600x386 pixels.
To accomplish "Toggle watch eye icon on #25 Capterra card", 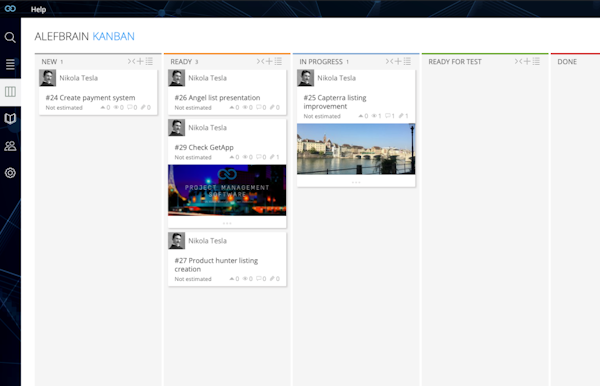I will (376, 116).
